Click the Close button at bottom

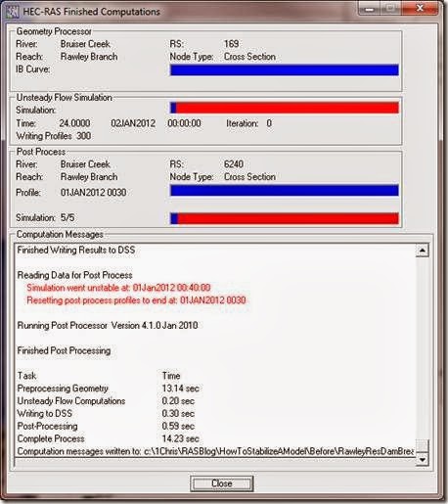click(x=222, y=483)
